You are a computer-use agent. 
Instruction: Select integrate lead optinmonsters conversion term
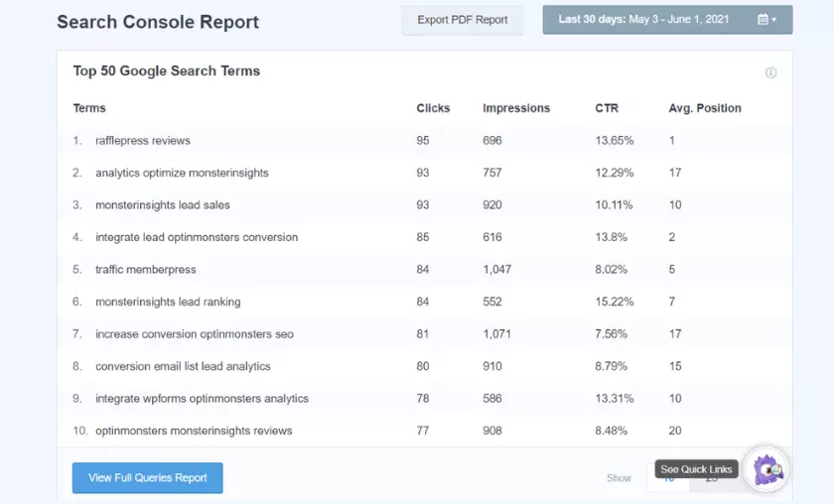point(197,237)
